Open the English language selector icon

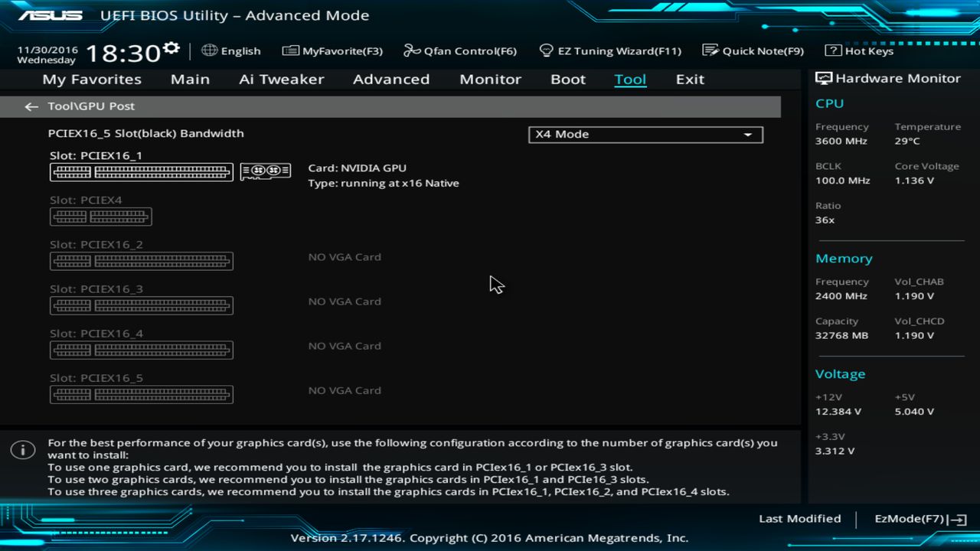point(209,51)
